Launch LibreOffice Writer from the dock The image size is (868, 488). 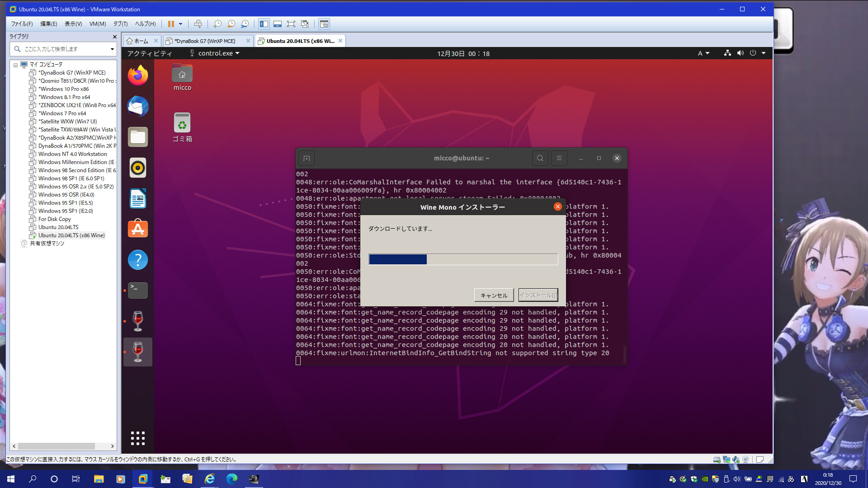pos(138,198)
